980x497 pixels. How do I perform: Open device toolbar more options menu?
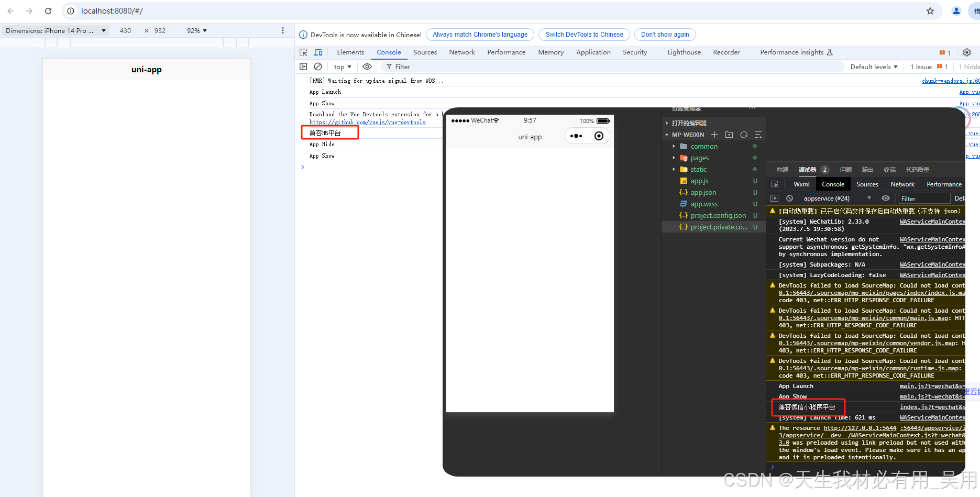click(x=283, y=30)
